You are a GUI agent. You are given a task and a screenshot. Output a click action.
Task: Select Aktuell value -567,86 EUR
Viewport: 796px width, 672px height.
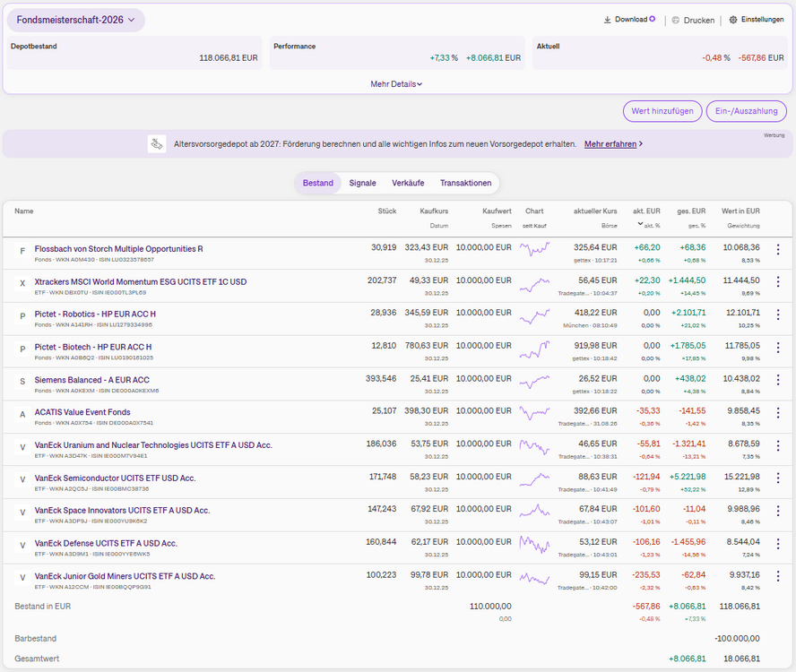point(761,58)
